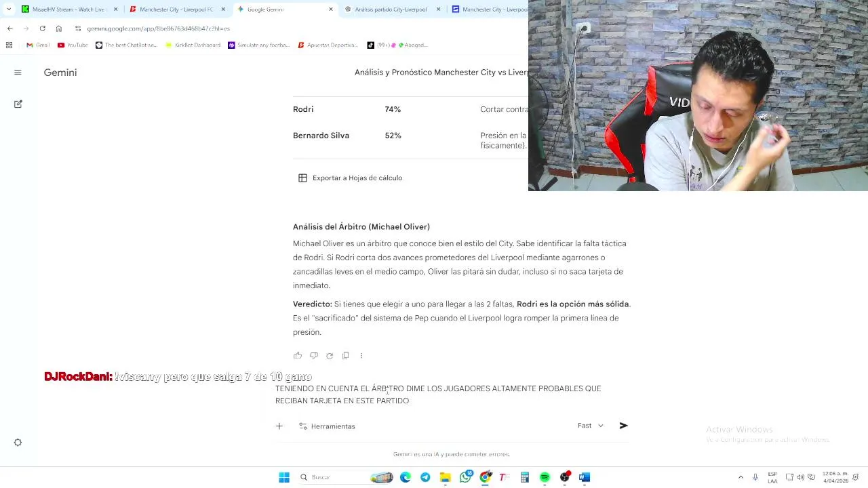Open the Fast model selector dropdown
Viewport: 868px width, 488px height.
pos(591,426)
